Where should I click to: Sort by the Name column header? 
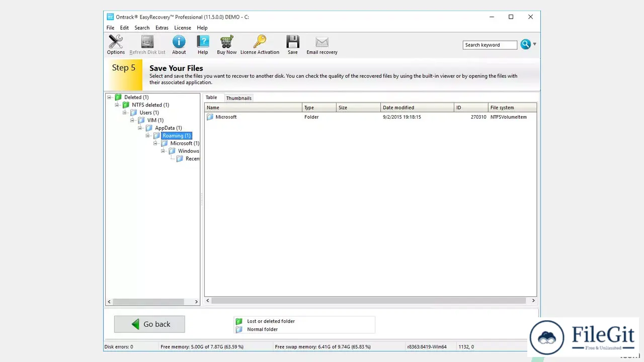(x=253, y=108)
